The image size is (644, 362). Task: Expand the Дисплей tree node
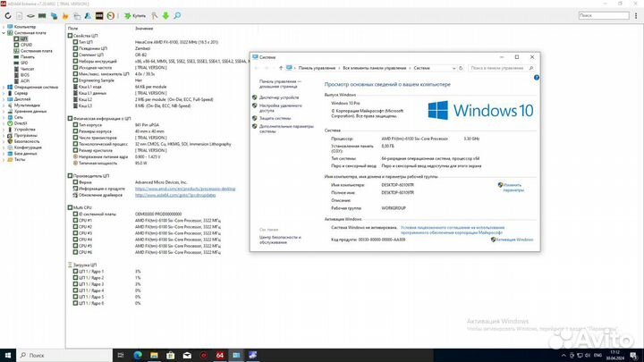[x=4, y=99]
